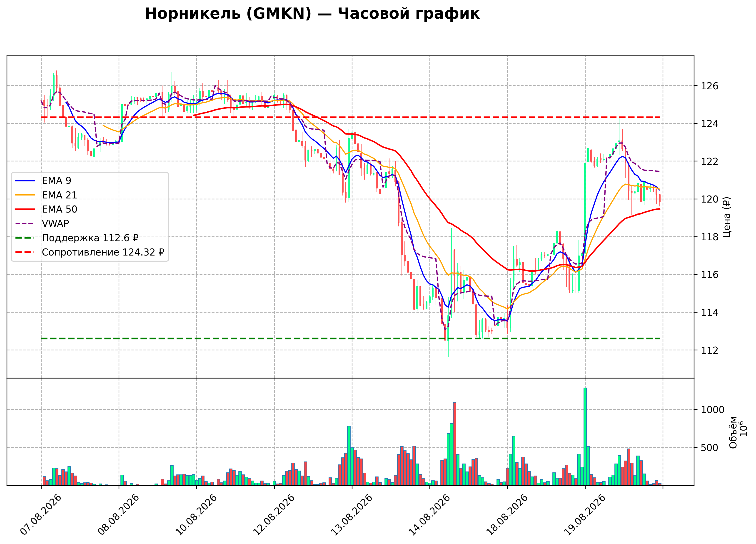756x544 pixels.
Task: Click the volume axis value 500
Action: coord(710,448)
